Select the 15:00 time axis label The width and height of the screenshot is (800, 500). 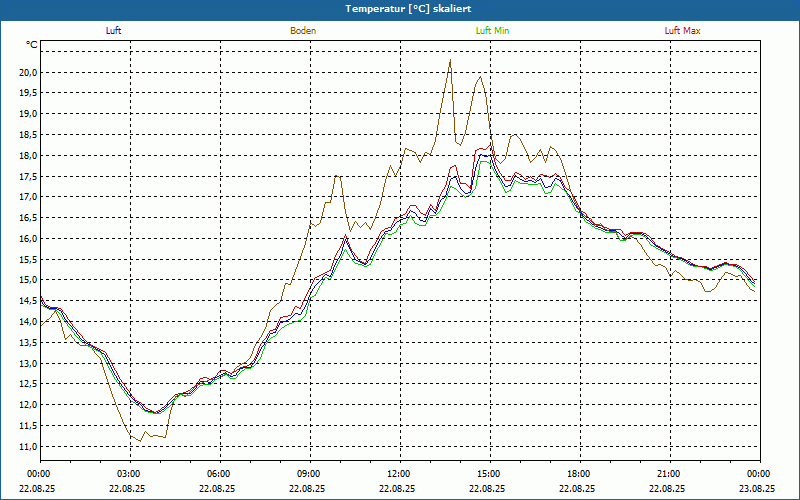[489, 474]
